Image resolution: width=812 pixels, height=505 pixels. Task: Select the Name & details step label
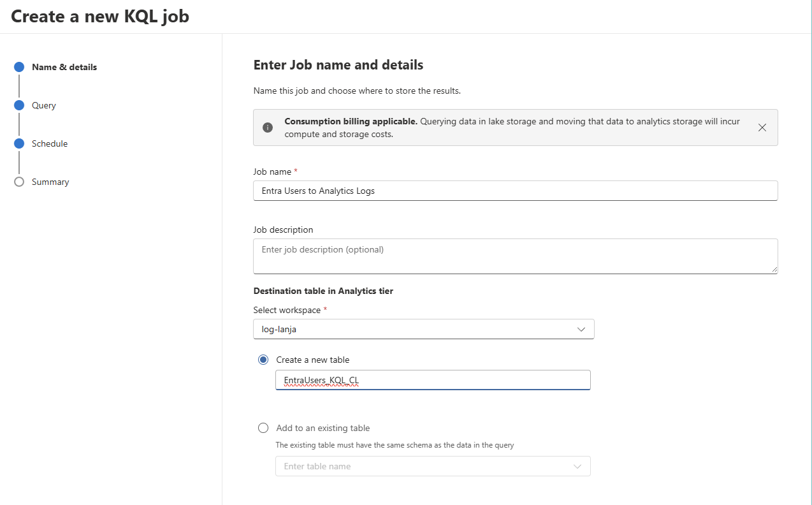(x=64, y=67)
